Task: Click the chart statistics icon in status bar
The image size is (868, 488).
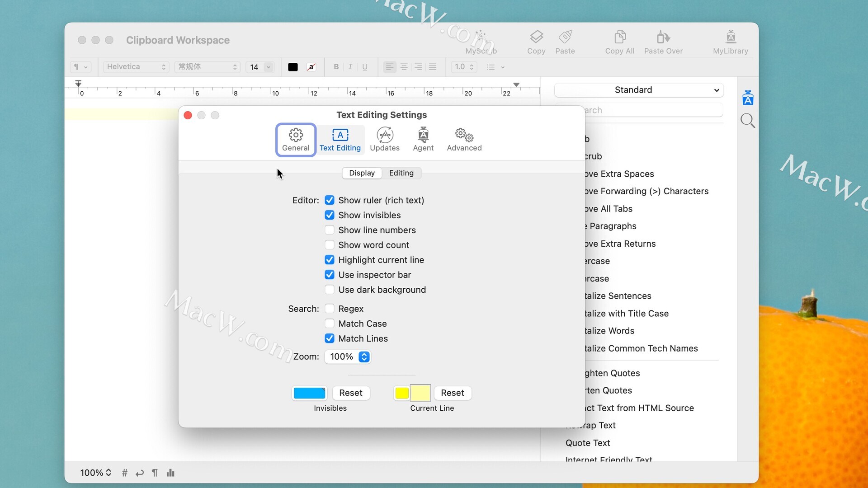Action: click(x=170, y=473)
